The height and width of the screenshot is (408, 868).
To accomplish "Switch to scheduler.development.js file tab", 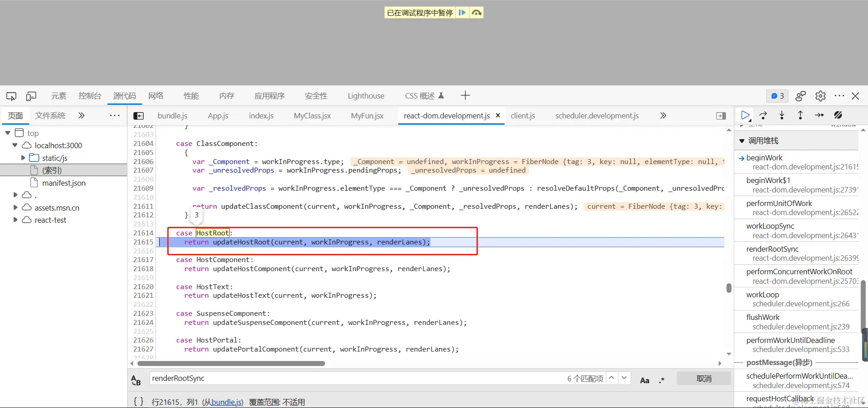I will point(597,116).
